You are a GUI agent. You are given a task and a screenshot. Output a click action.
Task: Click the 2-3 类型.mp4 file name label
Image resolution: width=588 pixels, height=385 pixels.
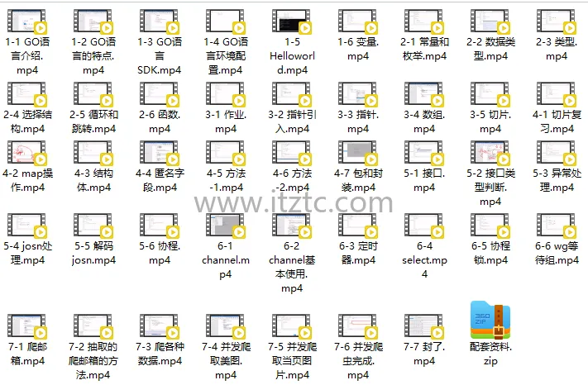(x=556, y=49)
